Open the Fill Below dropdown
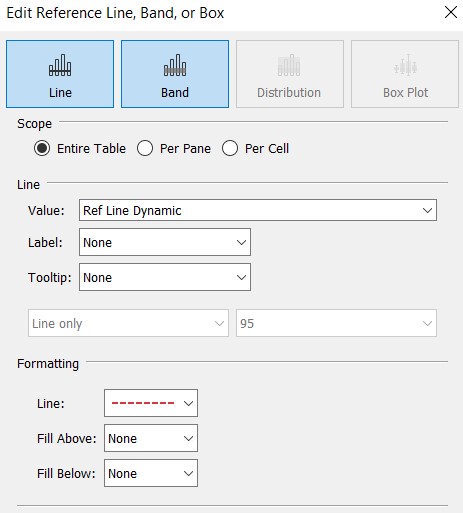The image size is (463, 513). pos(151,473)
